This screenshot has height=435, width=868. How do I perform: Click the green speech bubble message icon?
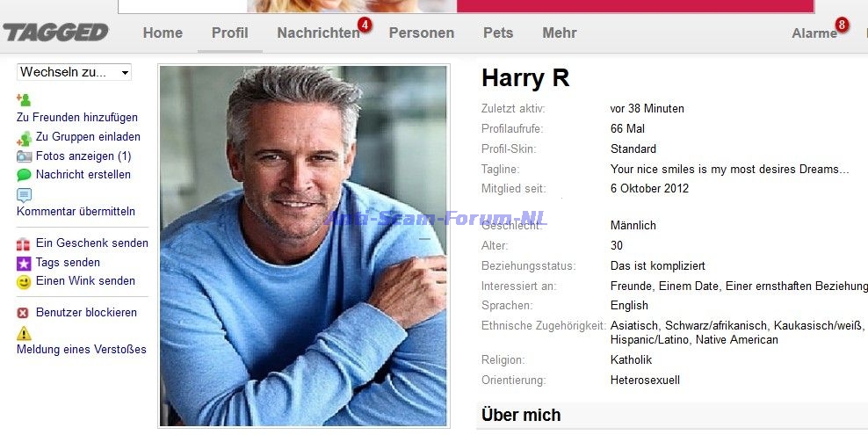click(x=24, y=175)
